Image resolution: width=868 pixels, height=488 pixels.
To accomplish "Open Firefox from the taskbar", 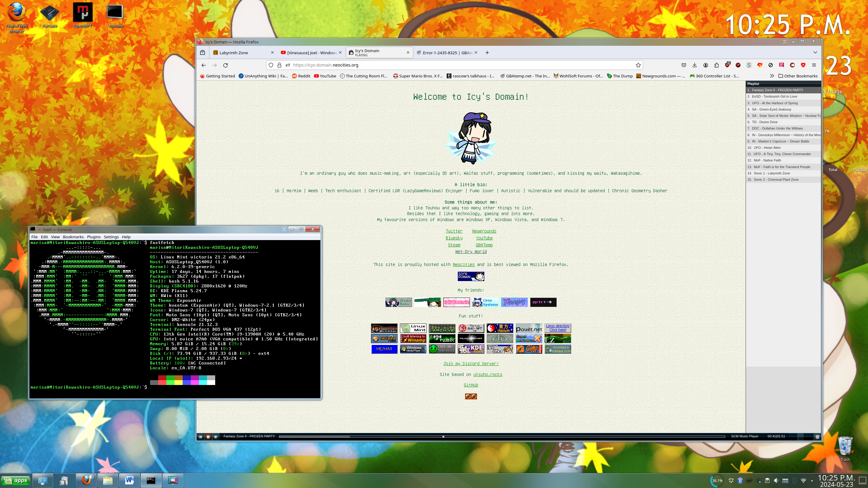I will (86, 480).
